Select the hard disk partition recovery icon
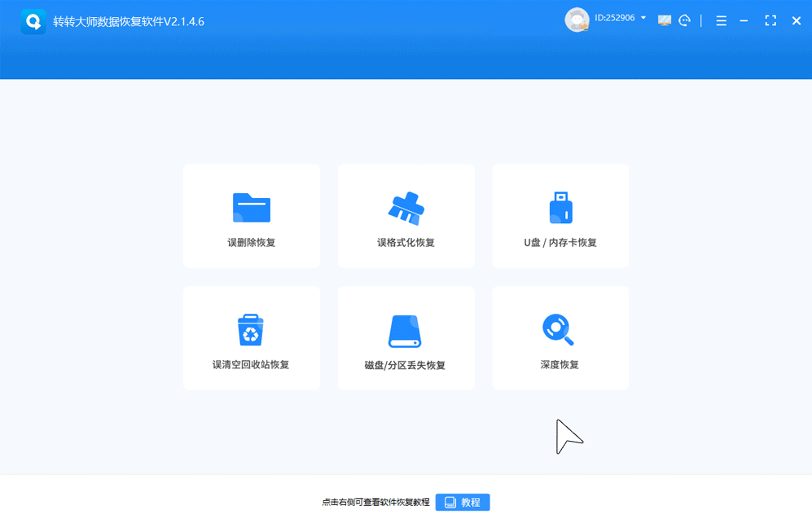The width and height of the screenshot is (812, 528). [406, 331]
